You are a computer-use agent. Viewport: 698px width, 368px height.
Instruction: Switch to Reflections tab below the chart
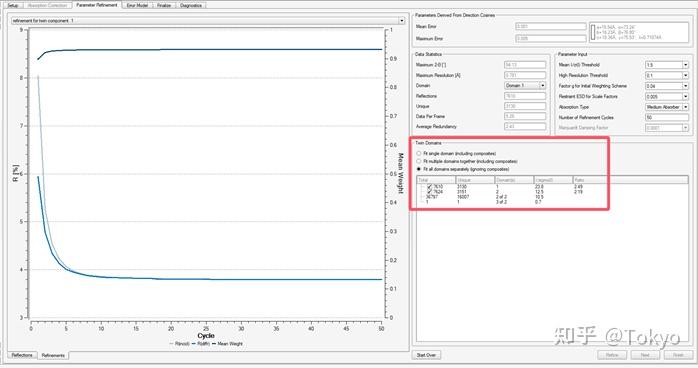coord(22,355)
